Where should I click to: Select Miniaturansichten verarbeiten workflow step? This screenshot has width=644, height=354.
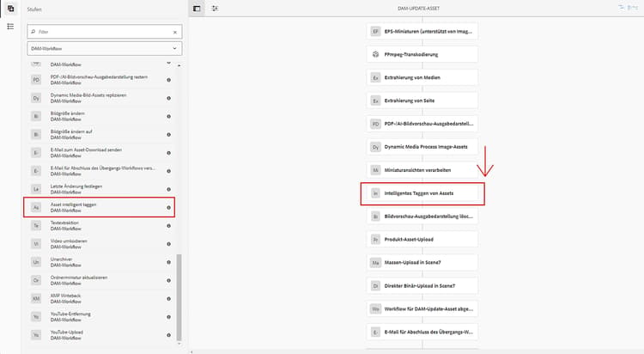point(422,170)
